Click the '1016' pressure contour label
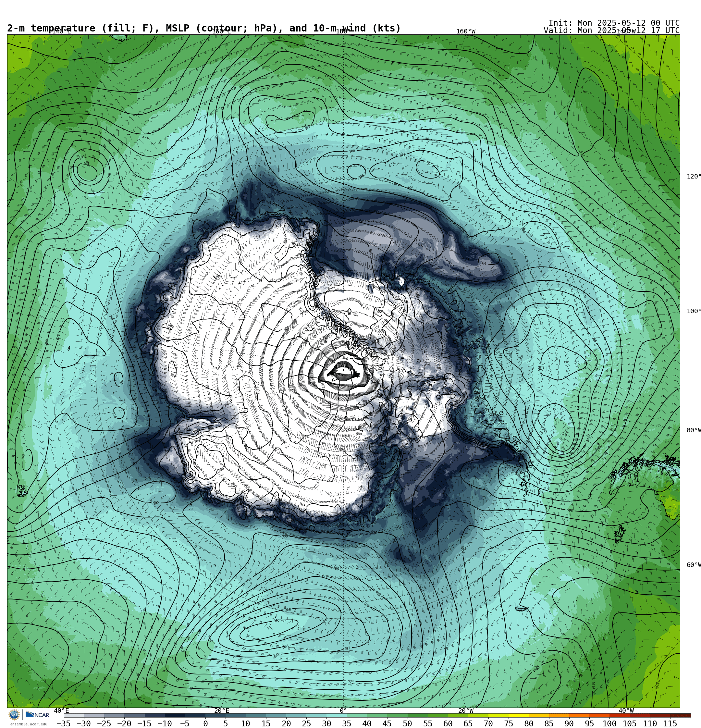 [x=593, y=685]
